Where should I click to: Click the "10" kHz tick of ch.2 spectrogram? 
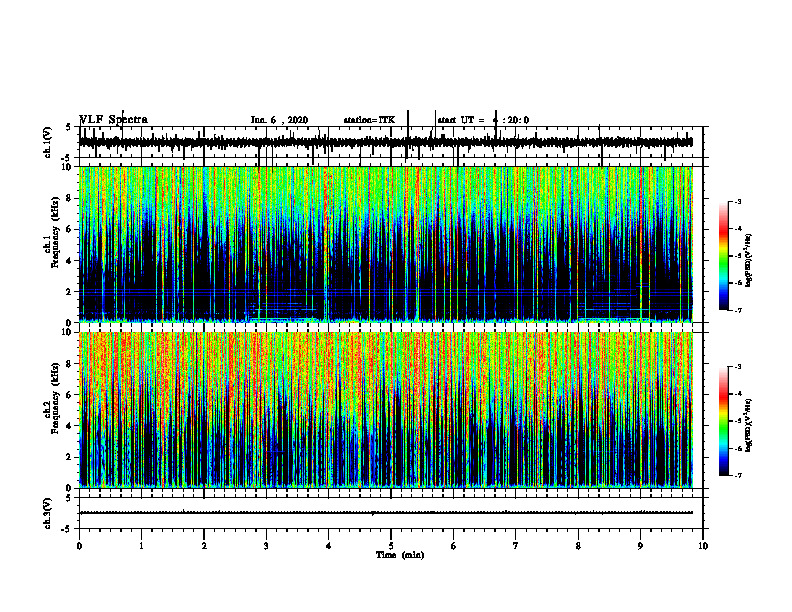click(67, 332)
